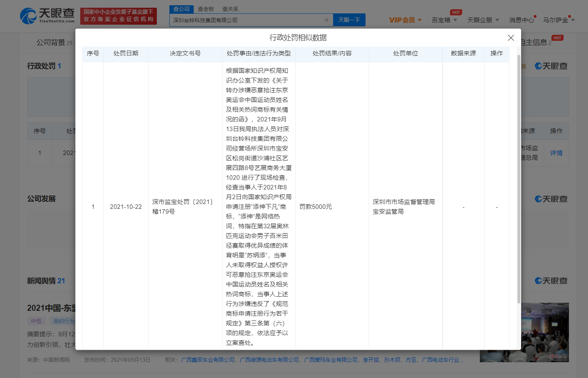Click the 中性 sentiment tag

36,321
